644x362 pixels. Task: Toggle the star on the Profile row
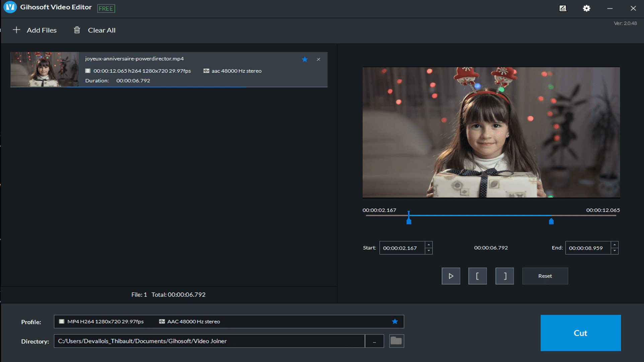coord(395,321)
